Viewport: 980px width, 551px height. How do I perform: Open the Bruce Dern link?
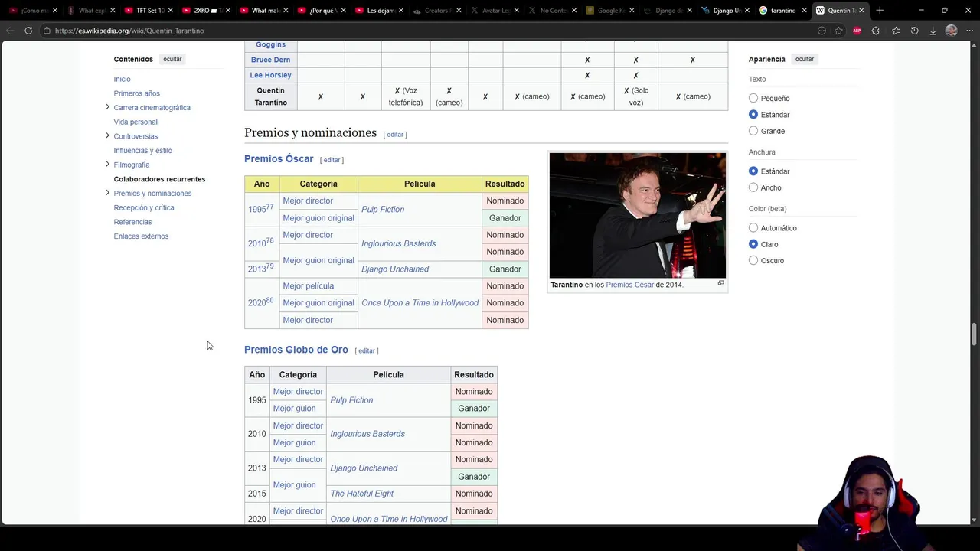(270, 60)
